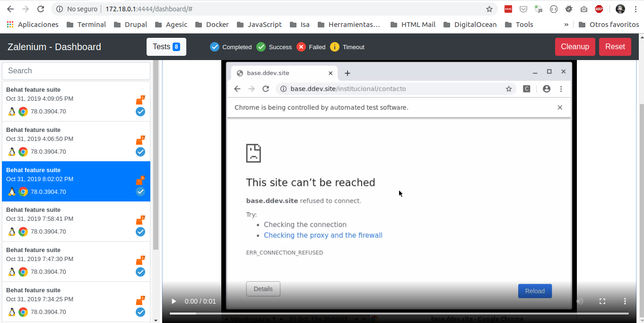Click the Chrome icon beside version 78.0.3904.70
Screen dimensions: 644x323
tap(23, 112)
